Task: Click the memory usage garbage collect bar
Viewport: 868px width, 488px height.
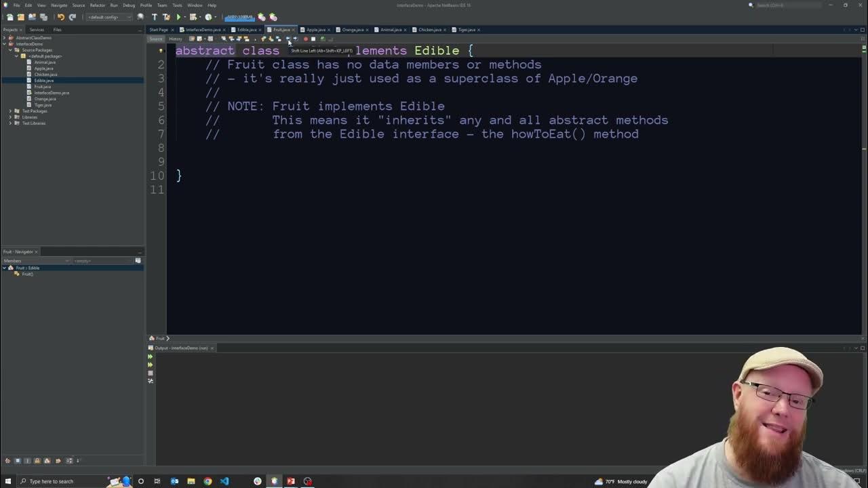Action: click(x=239, y=17)
